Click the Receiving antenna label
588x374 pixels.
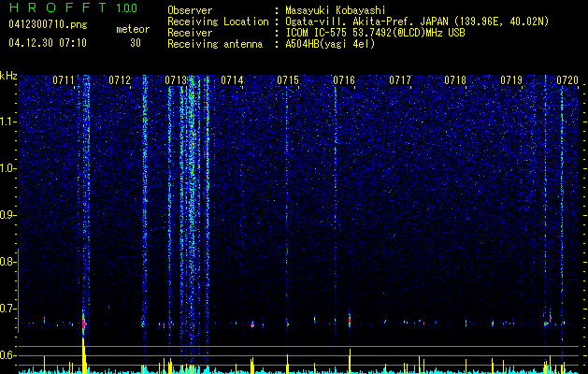click(215, 44)
